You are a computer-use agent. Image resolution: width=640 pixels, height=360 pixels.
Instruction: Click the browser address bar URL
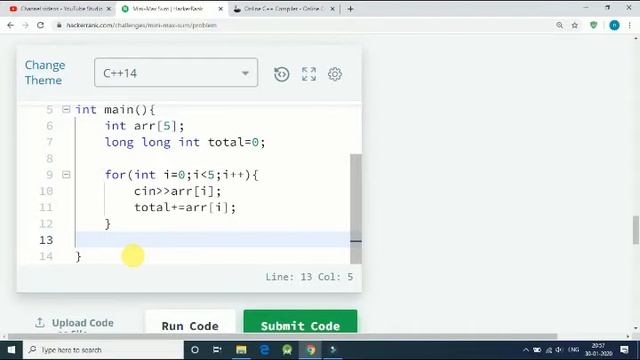[x=141, y=25]
